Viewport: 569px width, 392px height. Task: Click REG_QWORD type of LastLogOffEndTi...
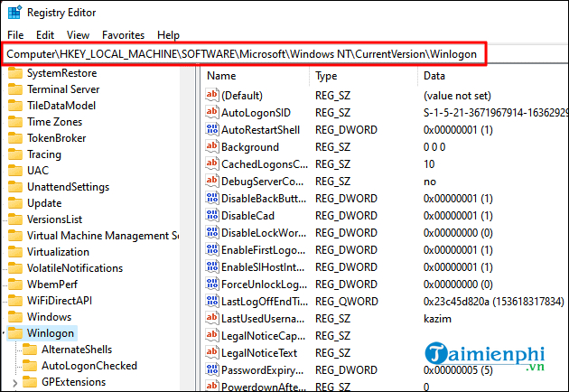[x=347, y=302]
